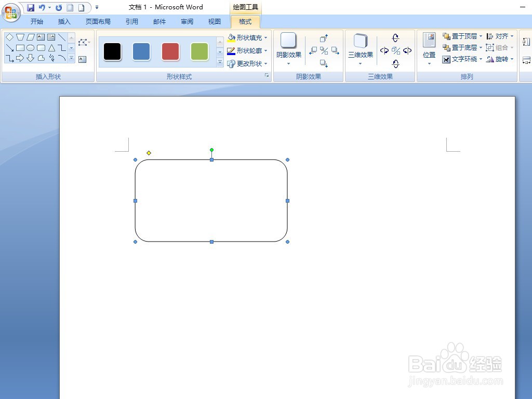The image size is (532, 399).
Task: Nudge shadow down
Action: 324,63
